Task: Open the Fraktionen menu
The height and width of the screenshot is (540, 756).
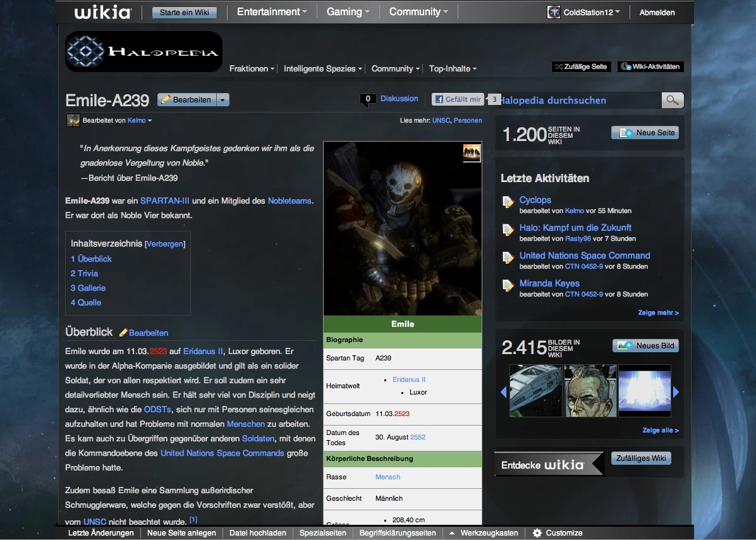Action: point(252,68)
